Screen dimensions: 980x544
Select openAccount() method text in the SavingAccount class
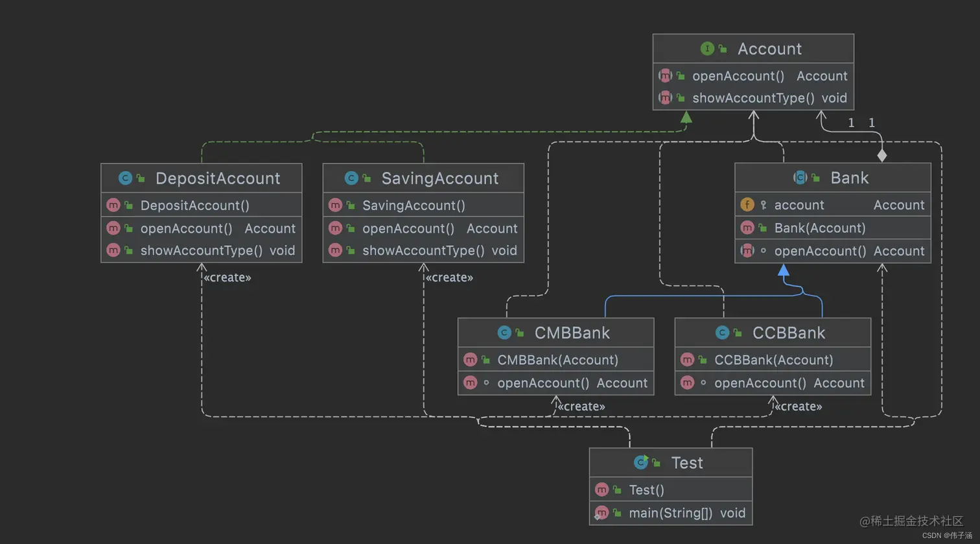tap(408, 228)
